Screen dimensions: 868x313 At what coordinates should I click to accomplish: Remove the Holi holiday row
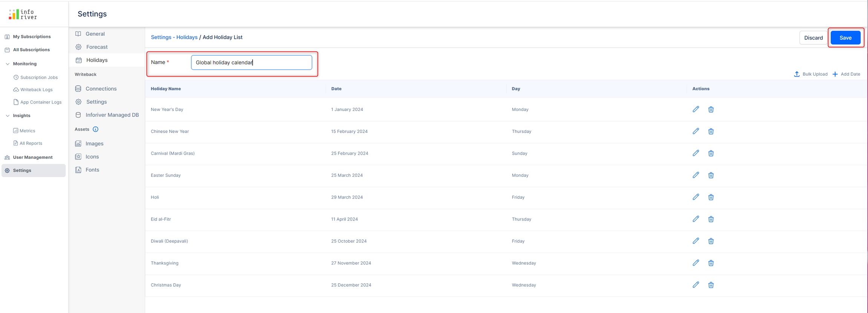(711, 197)
